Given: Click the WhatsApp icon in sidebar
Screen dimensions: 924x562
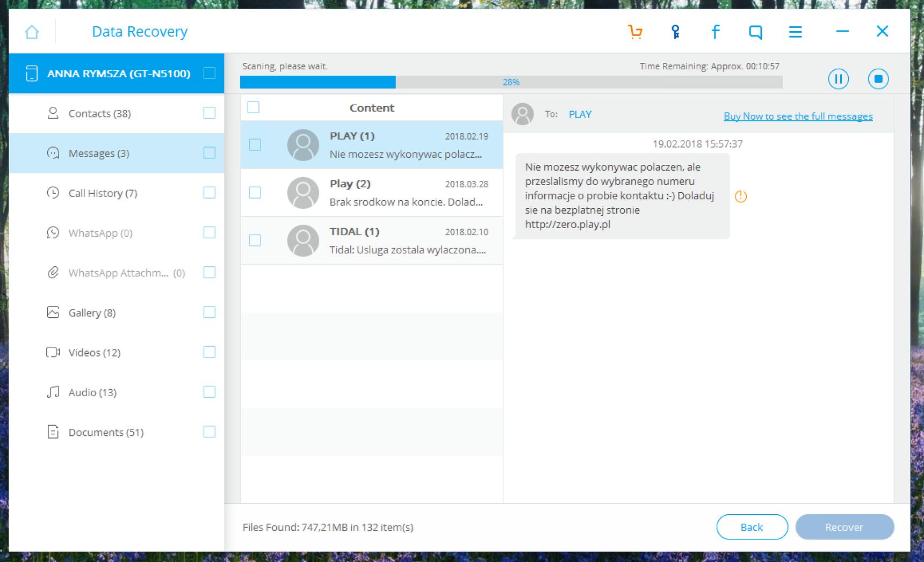Looking at the screenshot, I should pos(53,232).
